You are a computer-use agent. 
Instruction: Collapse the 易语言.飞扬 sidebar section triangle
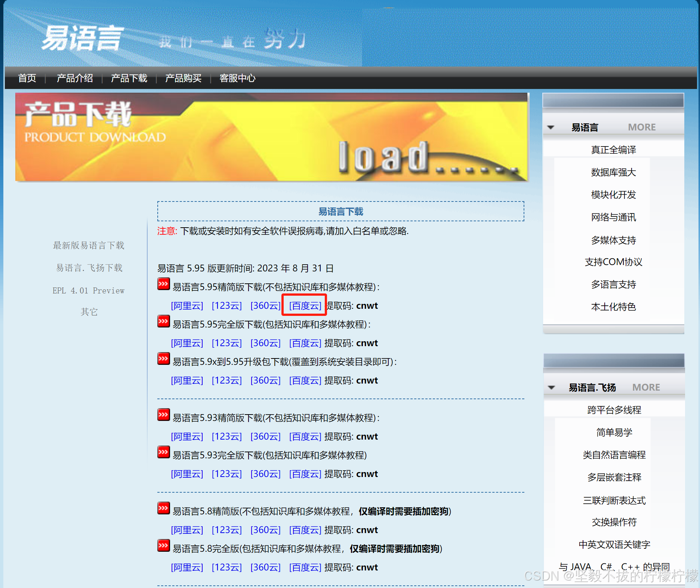tap(551, 388)
